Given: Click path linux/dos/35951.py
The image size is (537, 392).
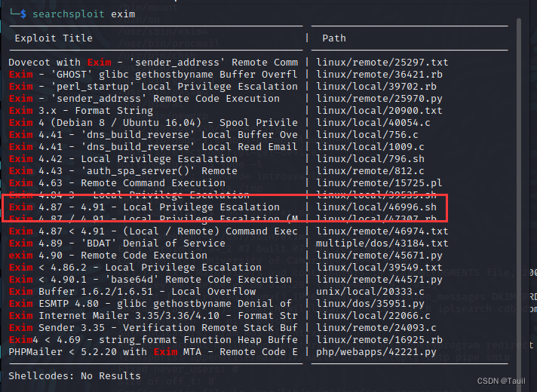Looking at the screenshot, I should [370, 304].
